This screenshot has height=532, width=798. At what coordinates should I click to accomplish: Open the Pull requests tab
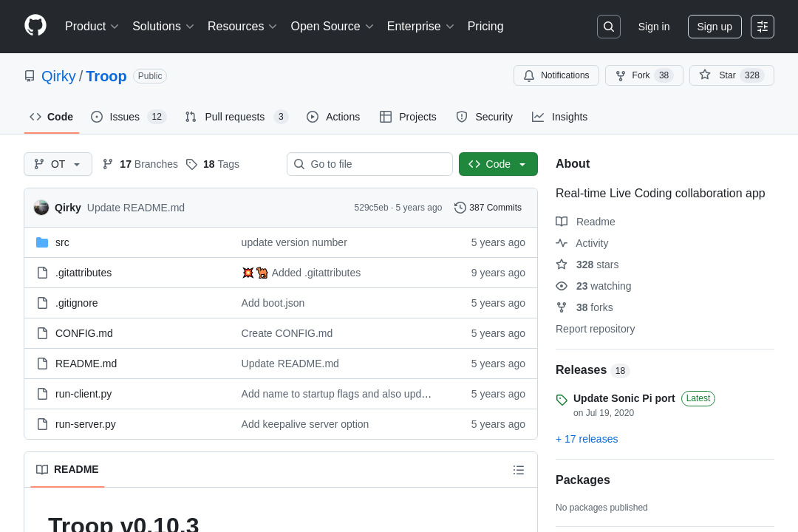pyautogui.click(x=236, y=117)
